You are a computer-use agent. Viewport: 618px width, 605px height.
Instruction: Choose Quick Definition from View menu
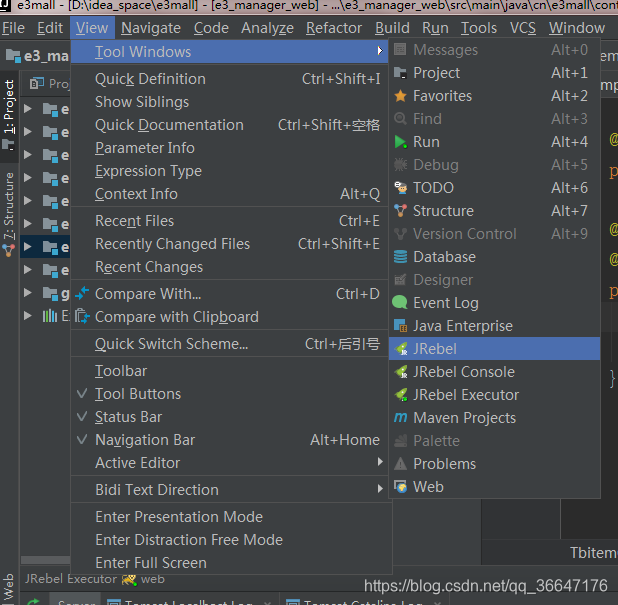229,79
